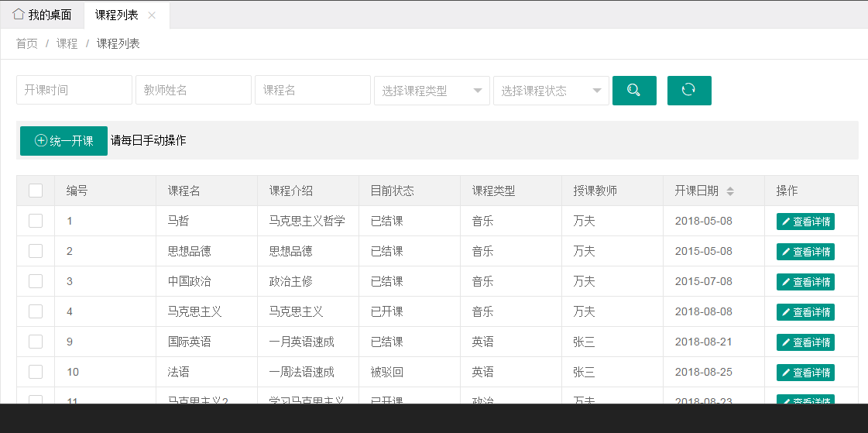The image size is (868, 433).
Task: Click the green refresh icon button
Action: click(x=688, y=91)
